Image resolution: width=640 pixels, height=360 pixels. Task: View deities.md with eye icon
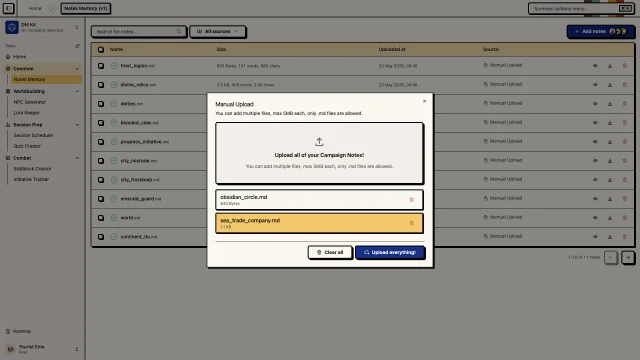(x=595, y=104)
